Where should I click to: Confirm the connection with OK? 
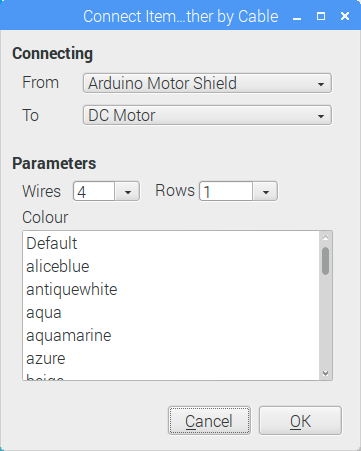[x=300, y=421]
